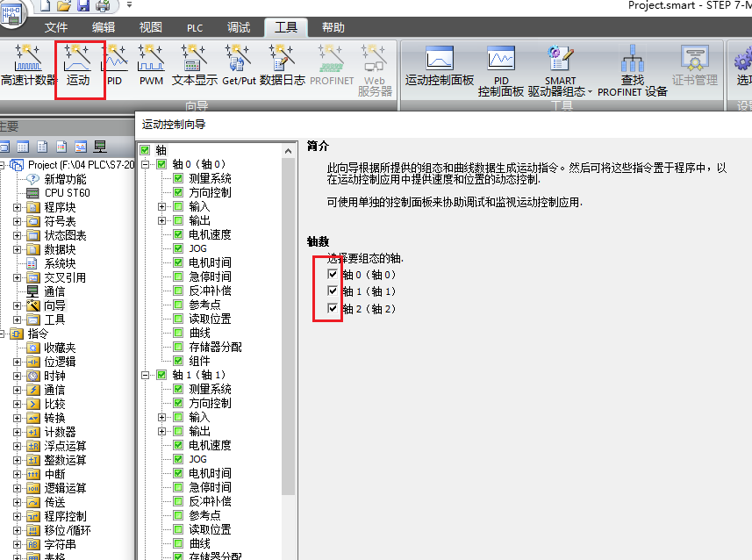Toggle the Axis 1 (轴1) checkbox under 轴数
This screenshot has width=752, height=560.
[x=333, y=291]
